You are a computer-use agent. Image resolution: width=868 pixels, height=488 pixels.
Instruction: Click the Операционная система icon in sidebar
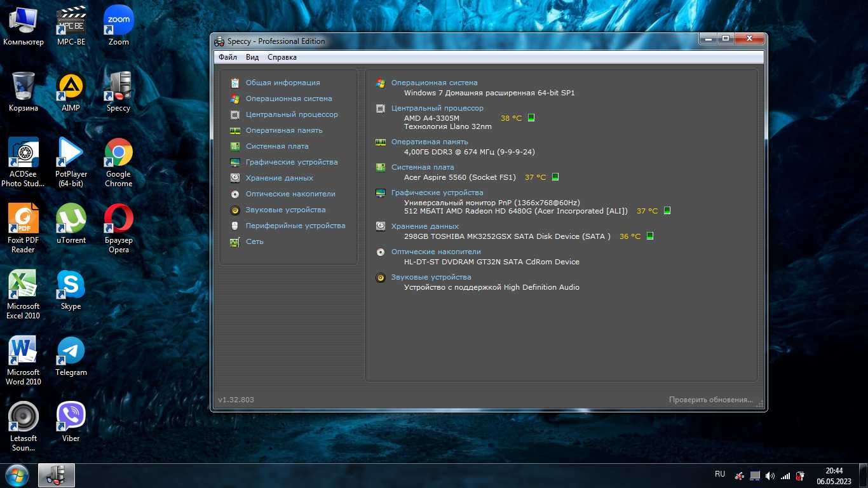[x=235, y=98]
